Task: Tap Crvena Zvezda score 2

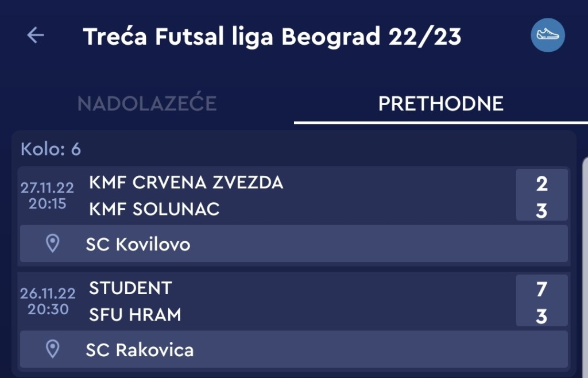Action: (x=541, y=183)
